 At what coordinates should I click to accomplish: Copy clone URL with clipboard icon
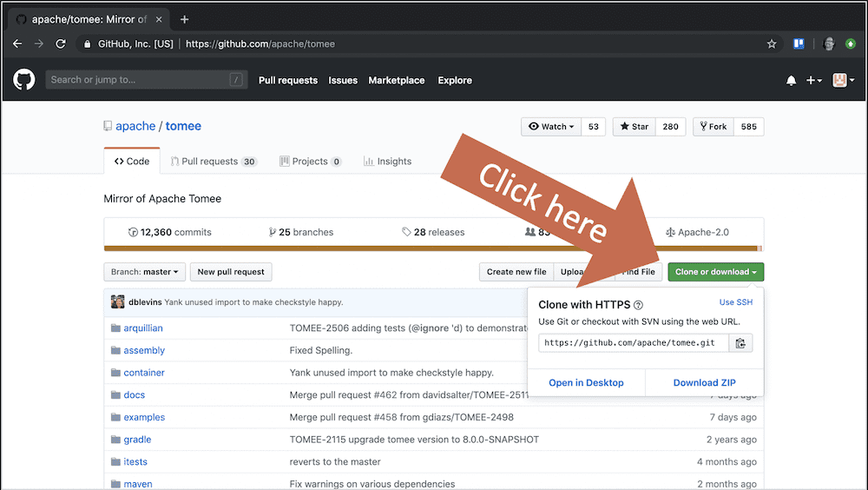click(x=740, y=343)
